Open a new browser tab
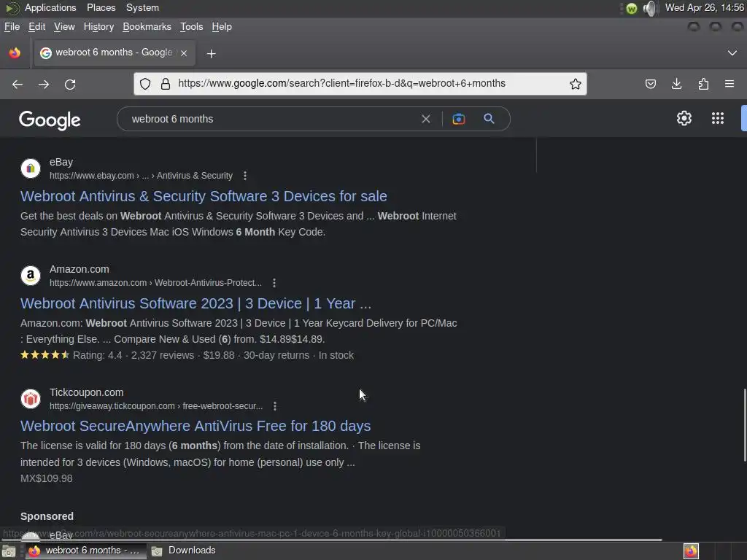 [x=211, y=54]
